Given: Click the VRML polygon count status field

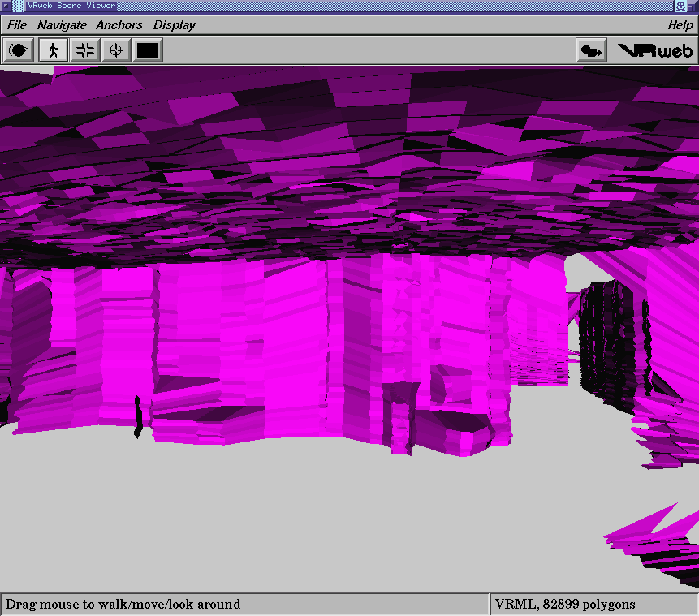Looking at the screenshot, I should point(565,604).
